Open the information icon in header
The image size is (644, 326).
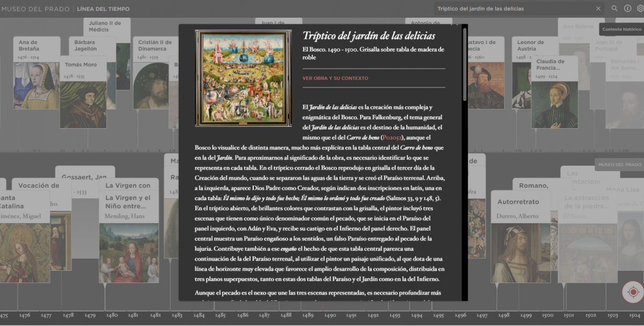[x=627, y=9]
